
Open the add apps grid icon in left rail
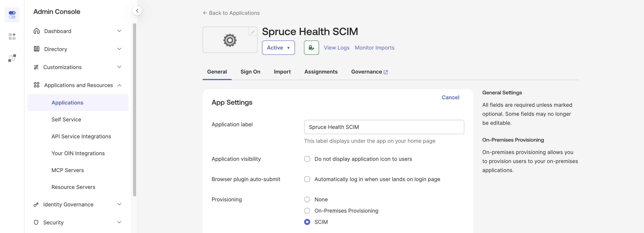click(x=12, y=36)
